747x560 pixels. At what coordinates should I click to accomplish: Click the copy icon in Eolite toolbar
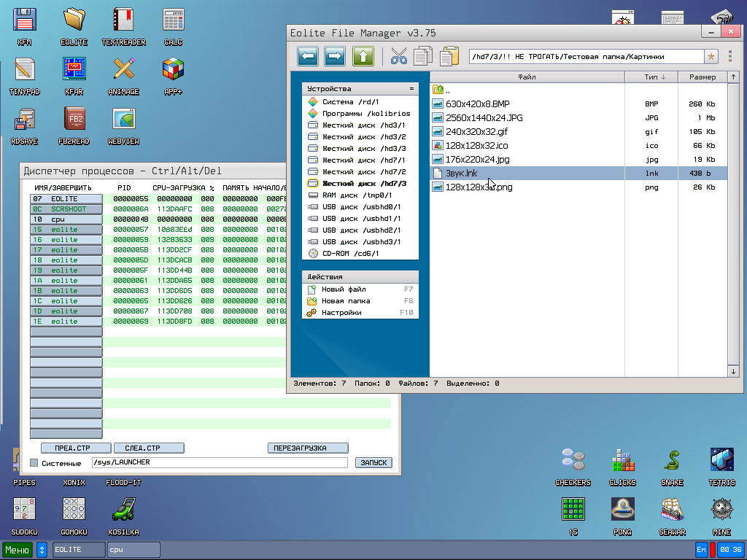[423, 56]
